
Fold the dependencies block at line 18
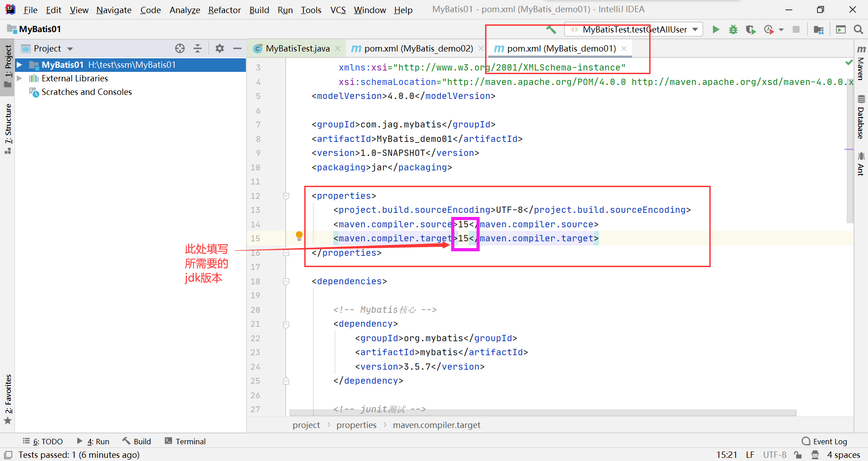(x=286, y=282)
